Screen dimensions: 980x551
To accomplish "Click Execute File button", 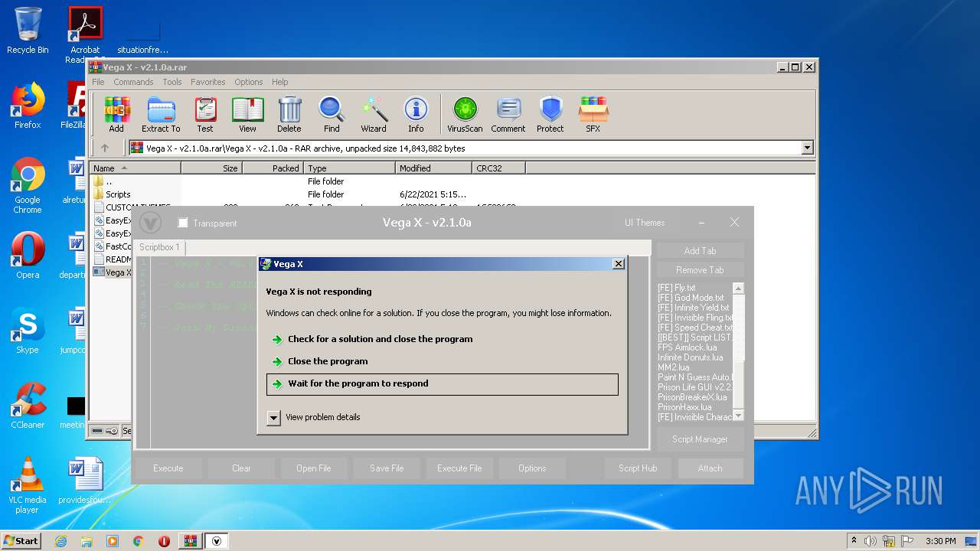I will click(459, 468).
